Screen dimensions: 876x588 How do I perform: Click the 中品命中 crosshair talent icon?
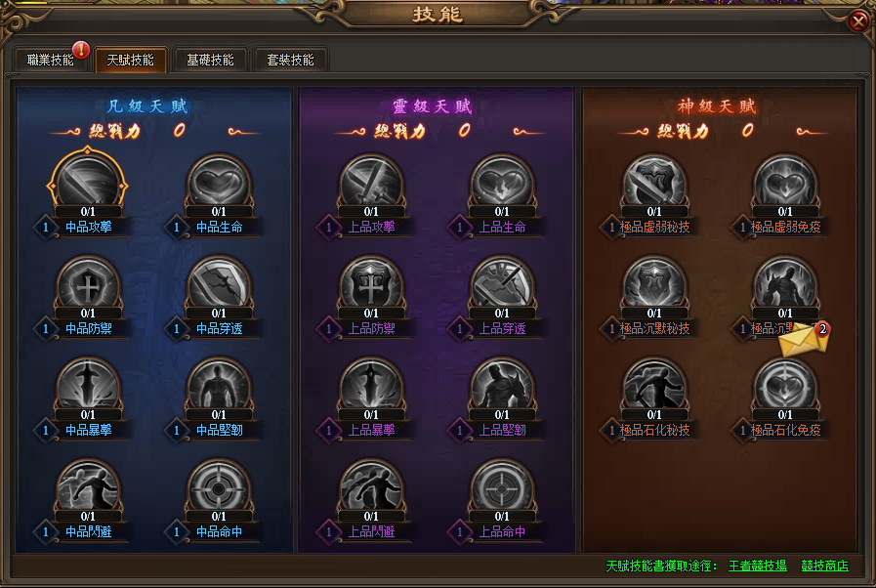(x=219, y=488)
